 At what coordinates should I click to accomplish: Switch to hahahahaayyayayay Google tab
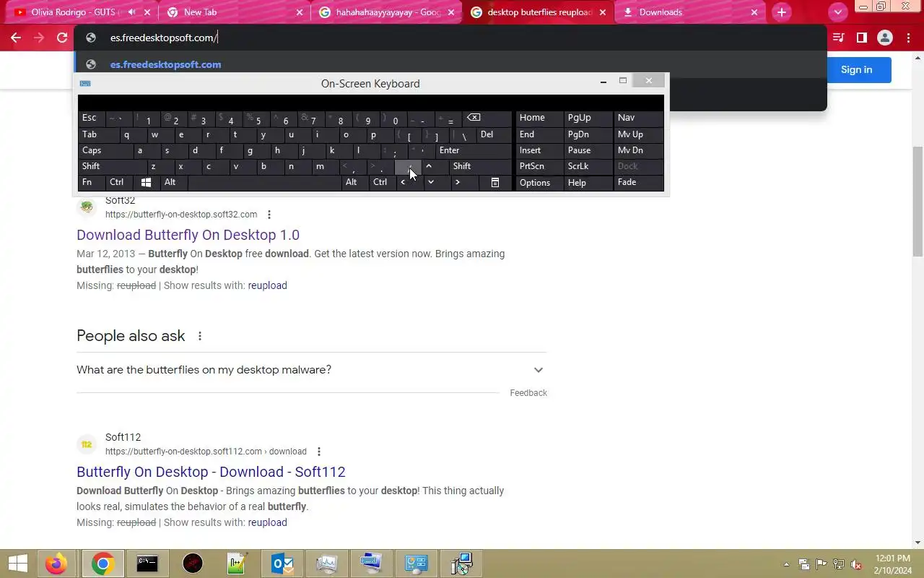coord(387,12)
